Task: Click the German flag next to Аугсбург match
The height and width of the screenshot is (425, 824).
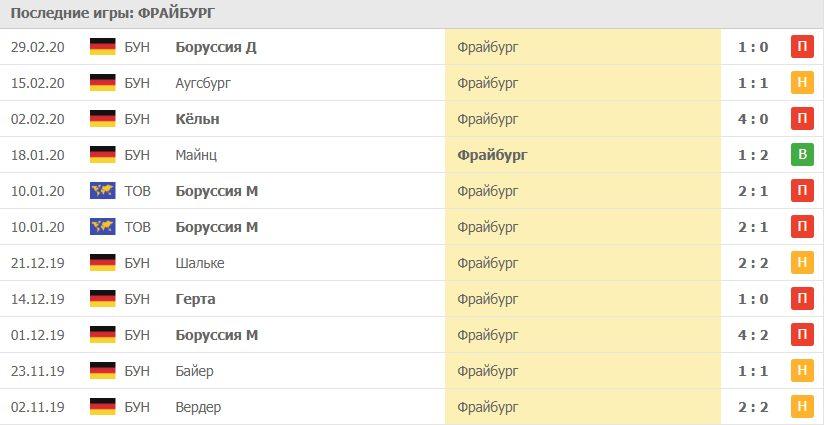Action: click(x=103, y=83)
